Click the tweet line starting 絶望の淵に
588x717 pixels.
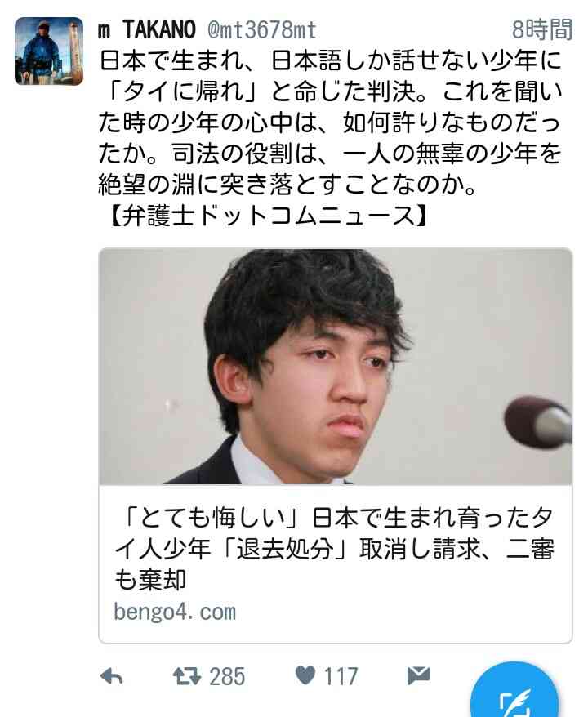tap(288, 185)
